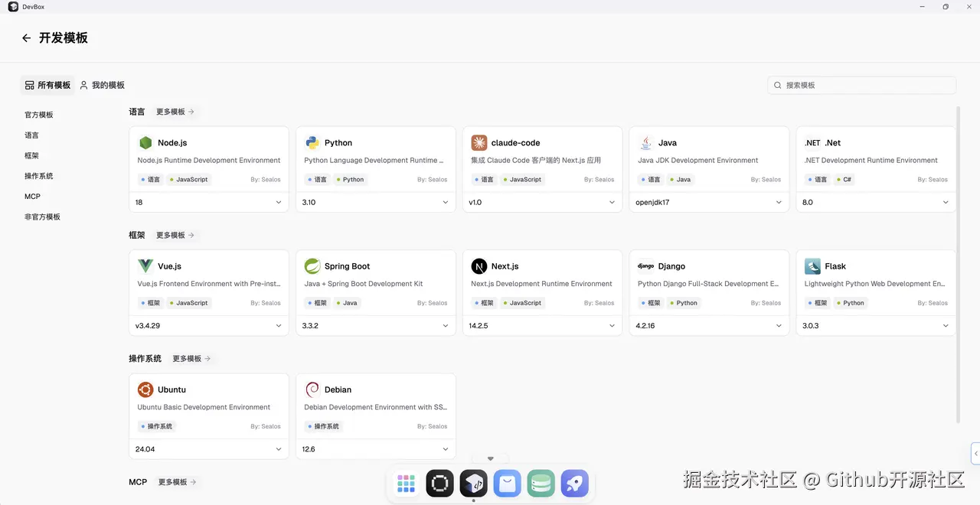This screenshot has width=980, height=505.
Task: Click the 操作系统 tag on Ubuntu card
Action: (156, 426)
